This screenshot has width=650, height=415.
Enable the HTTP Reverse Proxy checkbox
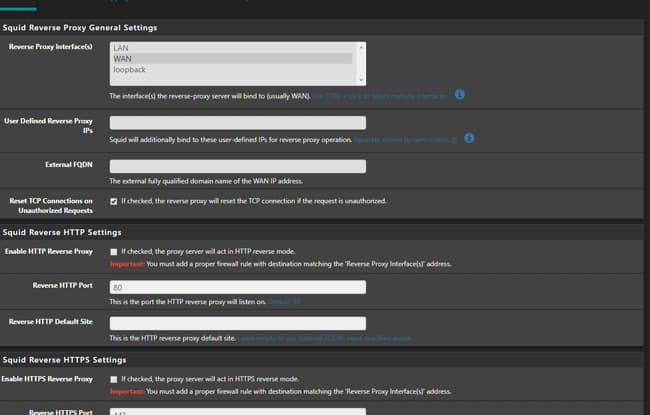(114, 252)
